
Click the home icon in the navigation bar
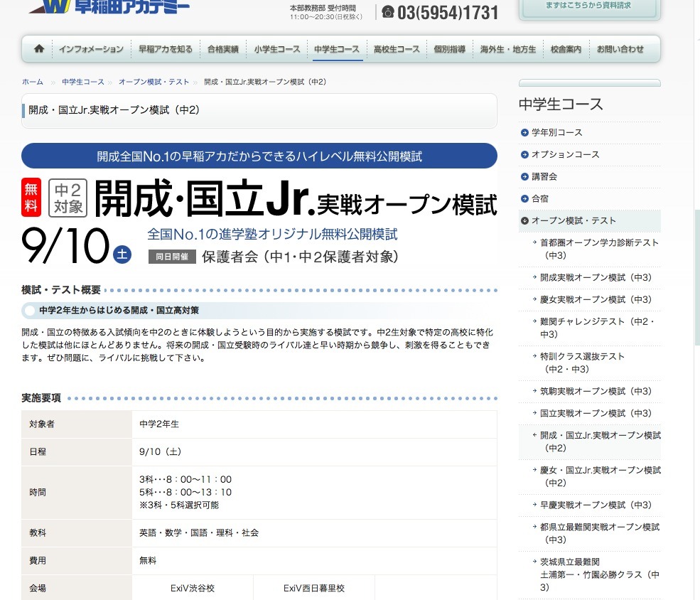(38, 50)
